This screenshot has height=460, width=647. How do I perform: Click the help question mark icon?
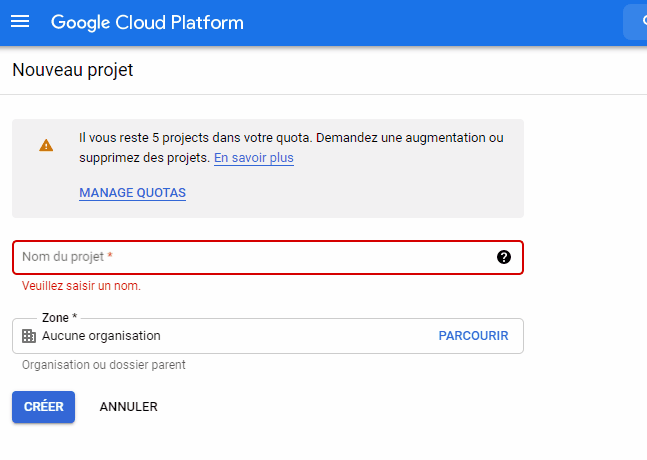(504, 257)
